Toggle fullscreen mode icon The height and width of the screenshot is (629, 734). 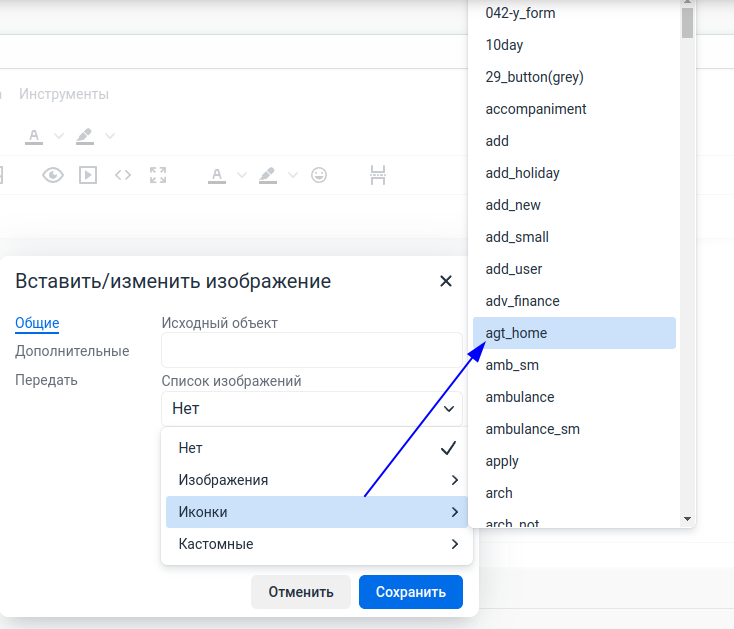[x=157, y=175]
